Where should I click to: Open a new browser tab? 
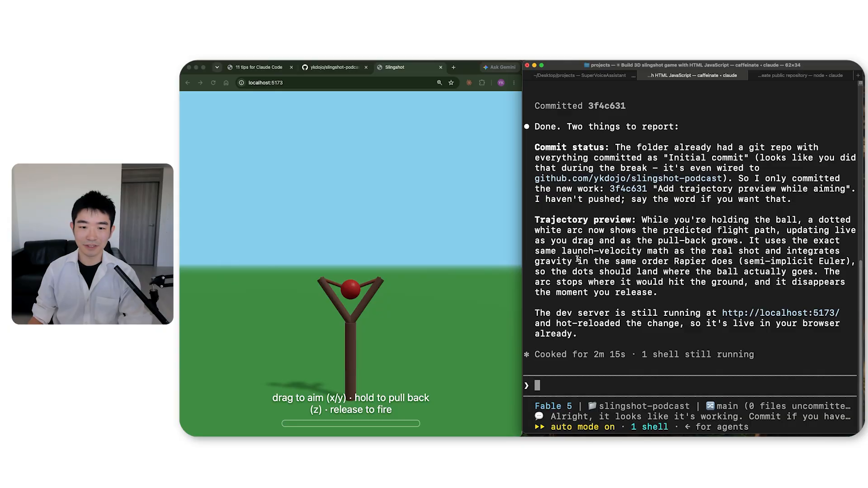coord(453,67)
